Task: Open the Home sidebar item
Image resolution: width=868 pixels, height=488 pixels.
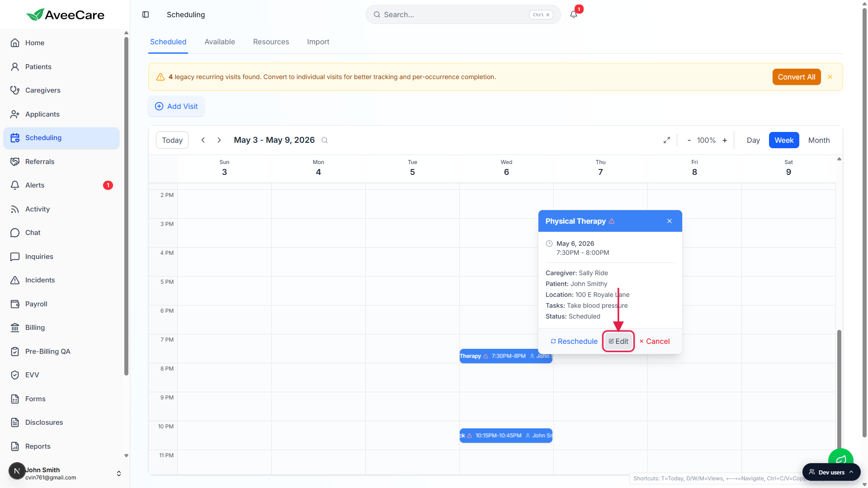Action: point(61,43)
